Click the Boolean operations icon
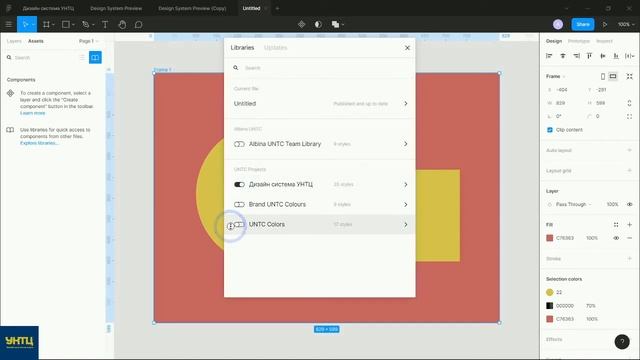Image resolution: width=640 pixels, height=360 pixels. 335,24
